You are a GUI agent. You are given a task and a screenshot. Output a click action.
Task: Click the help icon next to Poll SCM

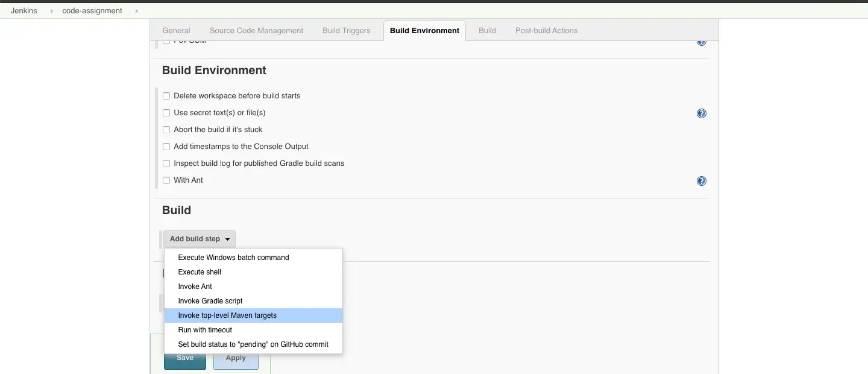point(701,41)
